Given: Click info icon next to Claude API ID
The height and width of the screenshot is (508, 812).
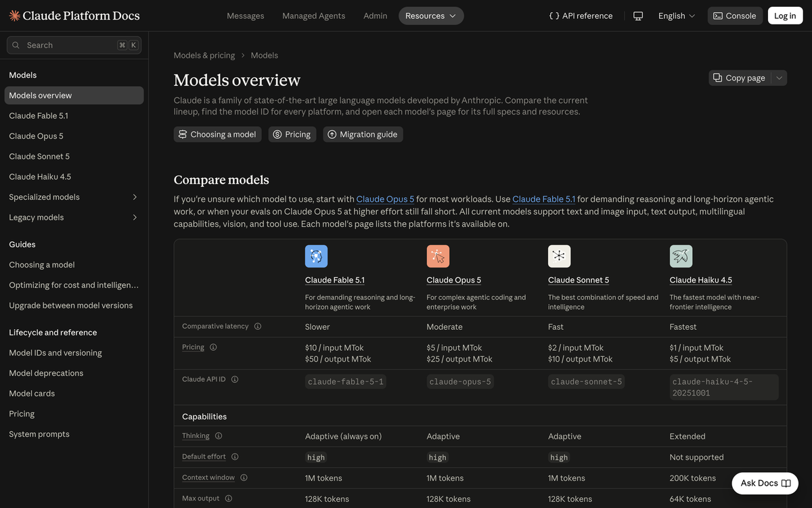Looking at the screenshot, I should pyautogui.click(x=235, y=379).
